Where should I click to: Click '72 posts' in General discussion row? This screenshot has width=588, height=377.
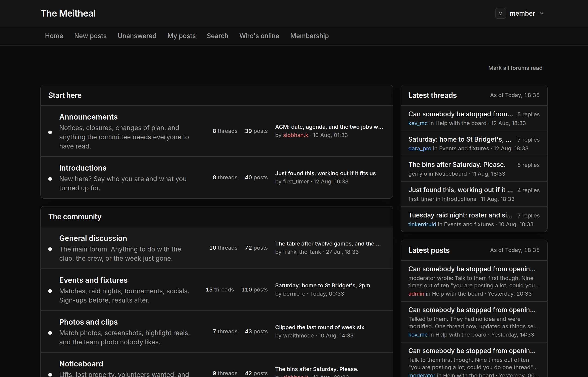(x=256, y=248)
